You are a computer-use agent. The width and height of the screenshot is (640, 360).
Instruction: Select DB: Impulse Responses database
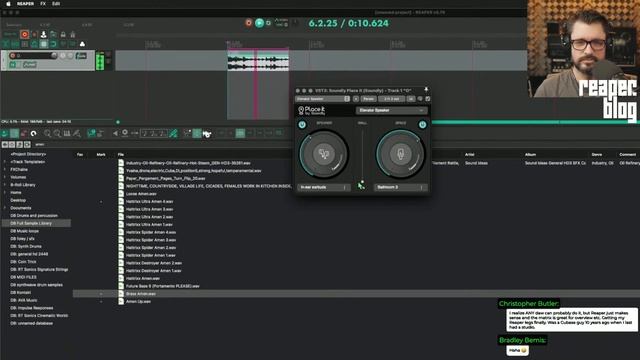(32, 308)
